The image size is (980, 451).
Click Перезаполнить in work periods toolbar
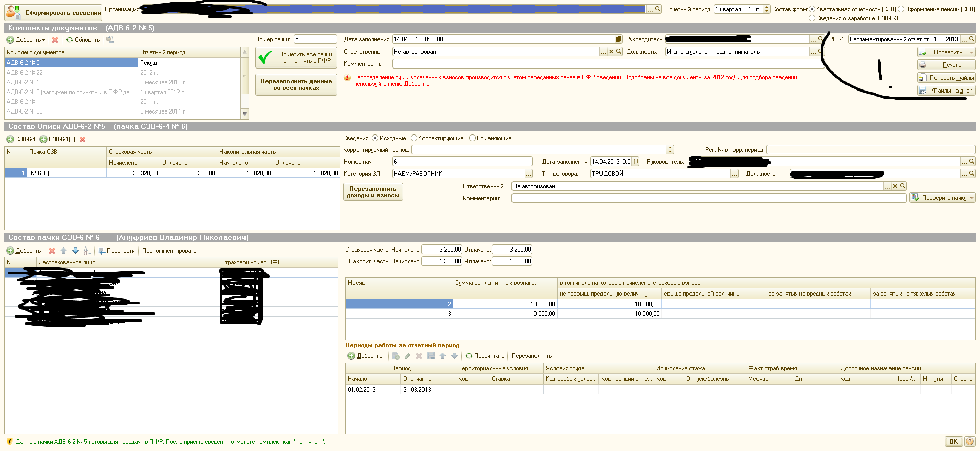click(531, 356)
